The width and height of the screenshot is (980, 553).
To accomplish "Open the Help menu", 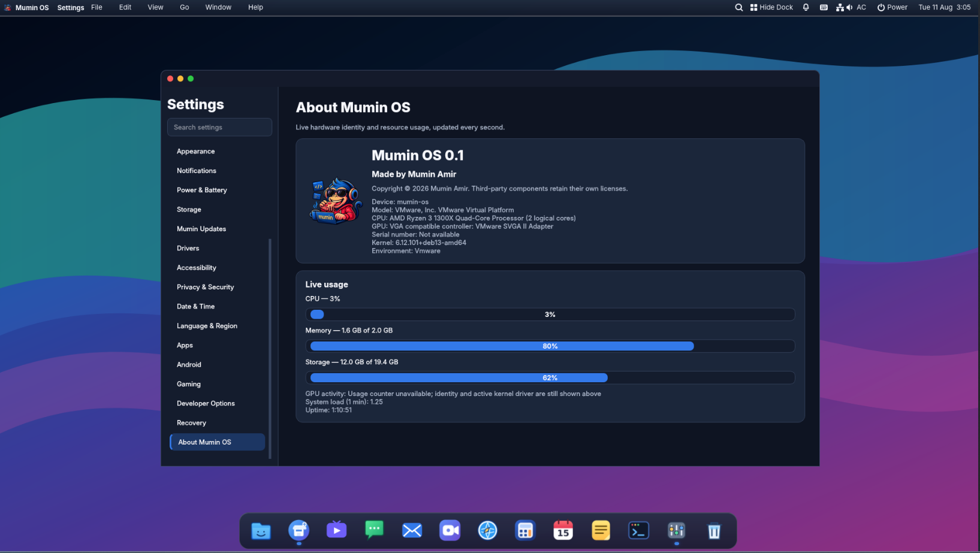I will (255, 7).
